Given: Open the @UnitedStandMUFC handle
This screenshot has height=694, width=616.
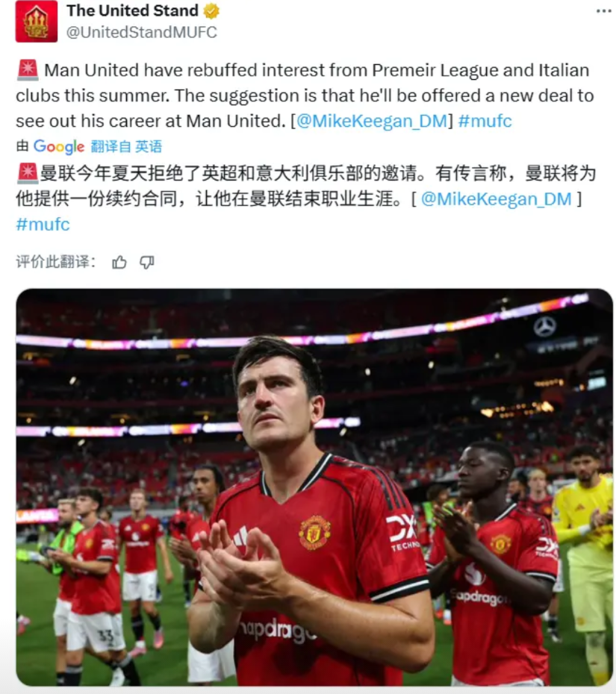Looking at the screenshot, I should pos(142,32).
